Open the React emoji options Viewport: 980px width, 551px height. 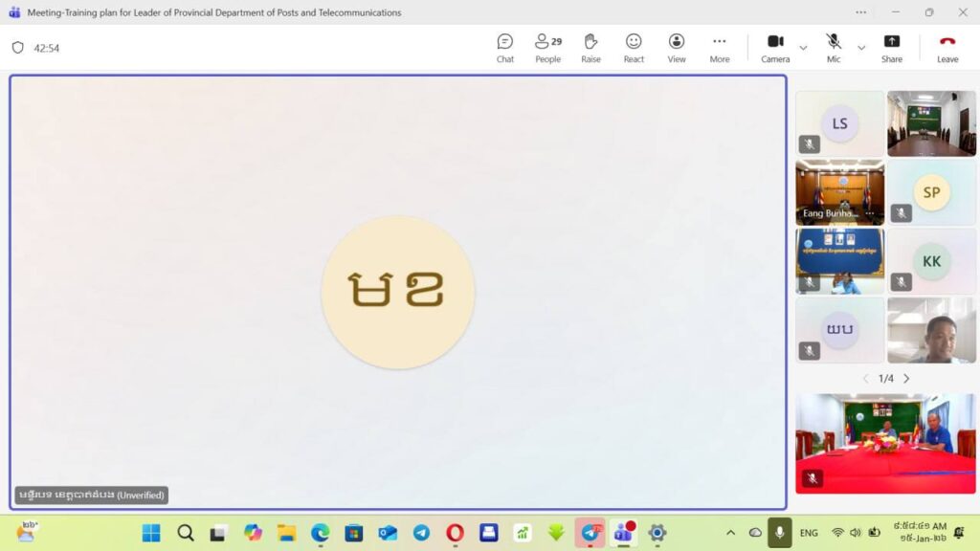click(x=634, y=47)
